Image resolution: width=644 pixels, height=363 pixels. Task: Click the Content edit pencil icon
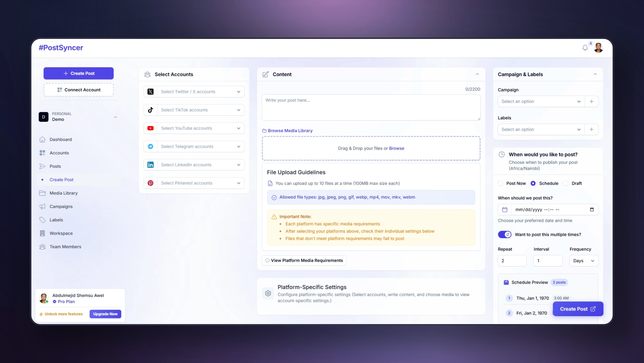point(266,74)
